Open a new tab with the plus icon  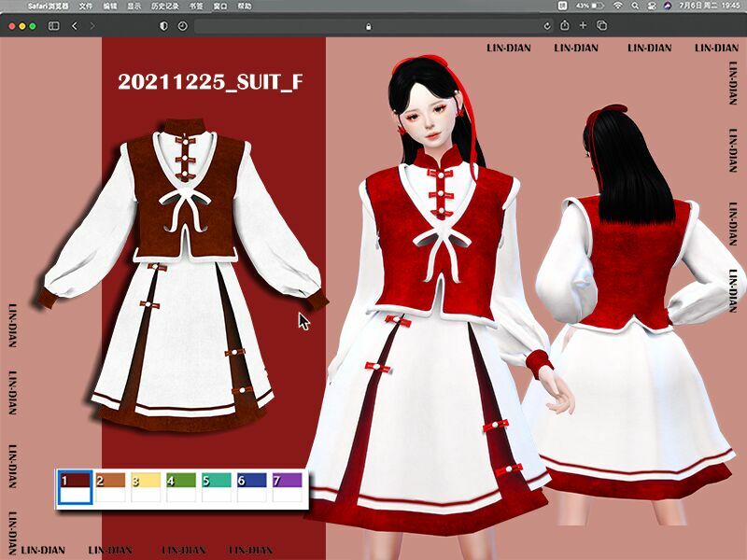coord(583,25)
